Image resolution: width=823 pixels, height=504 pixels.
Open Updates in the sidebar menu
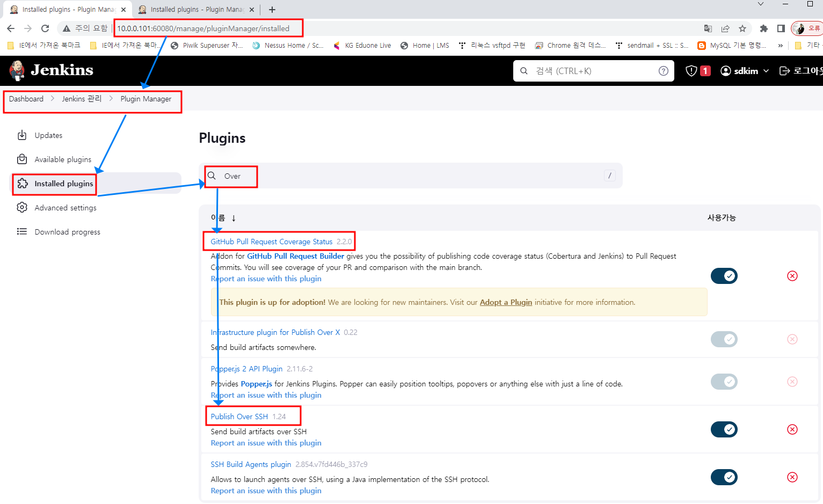[48, 135]
